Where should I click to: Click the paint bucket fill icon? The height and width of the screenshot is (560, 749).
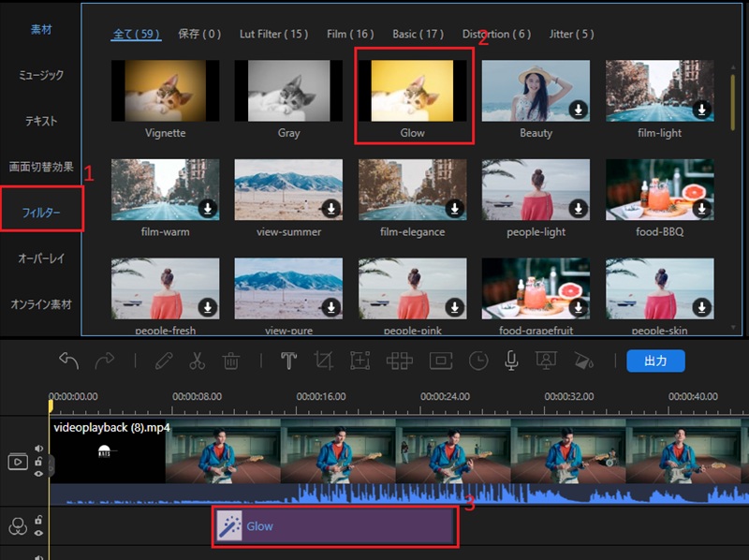point(583,361)
